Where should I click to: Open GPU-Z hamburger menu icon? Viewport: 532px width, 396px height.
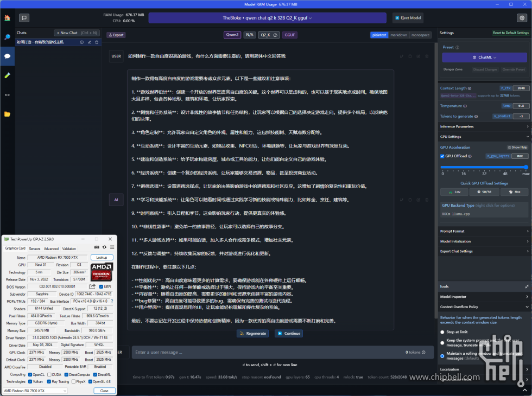point(112,247)
